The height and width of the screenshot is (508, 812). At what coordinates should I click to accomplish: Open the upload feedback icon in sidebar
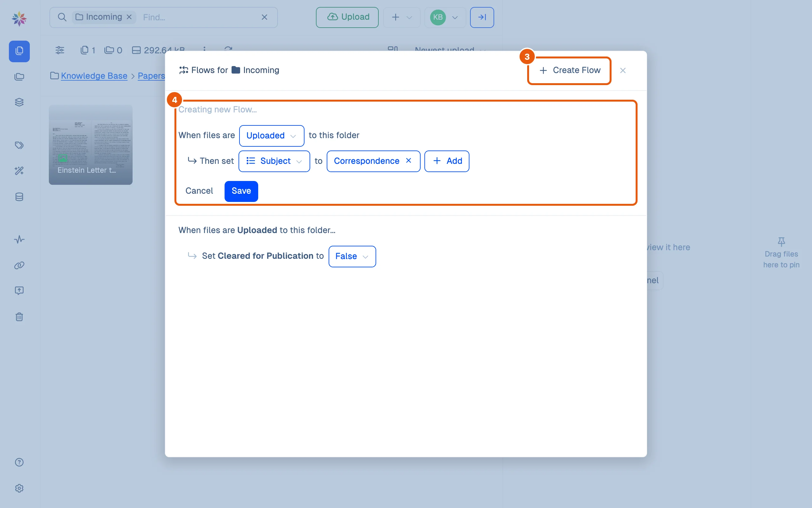[19, 291]
